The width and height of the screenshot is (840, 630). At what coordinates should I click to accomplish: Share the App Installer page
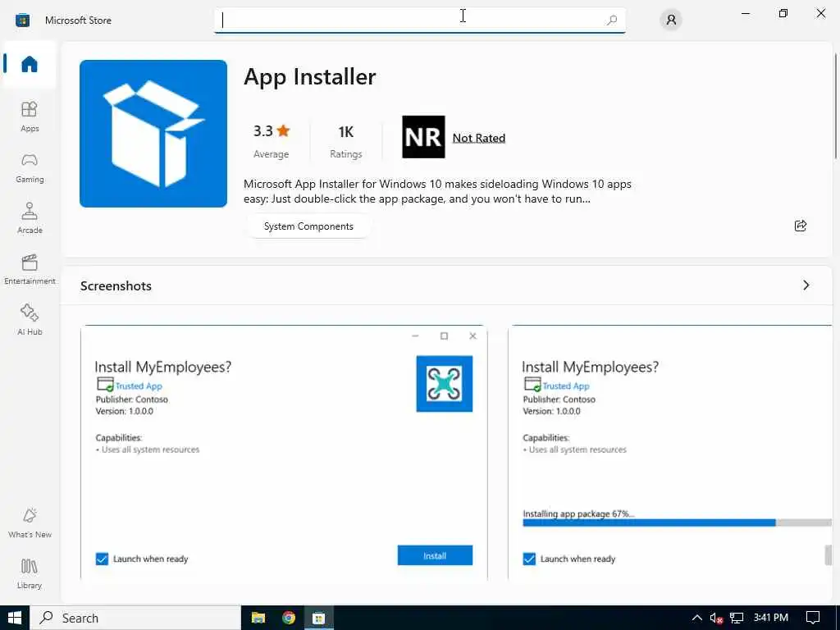point(801,226)
